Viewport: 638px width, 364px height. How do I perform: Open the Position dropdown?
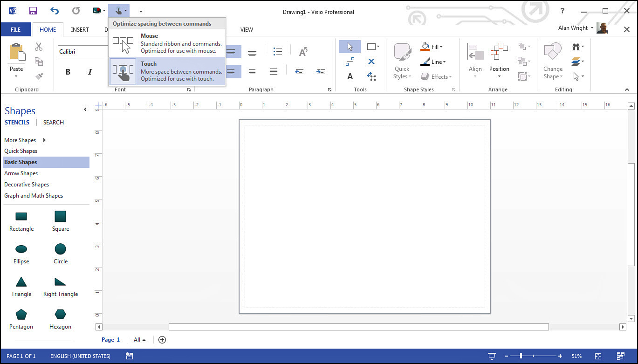click(x=499, y=62)
